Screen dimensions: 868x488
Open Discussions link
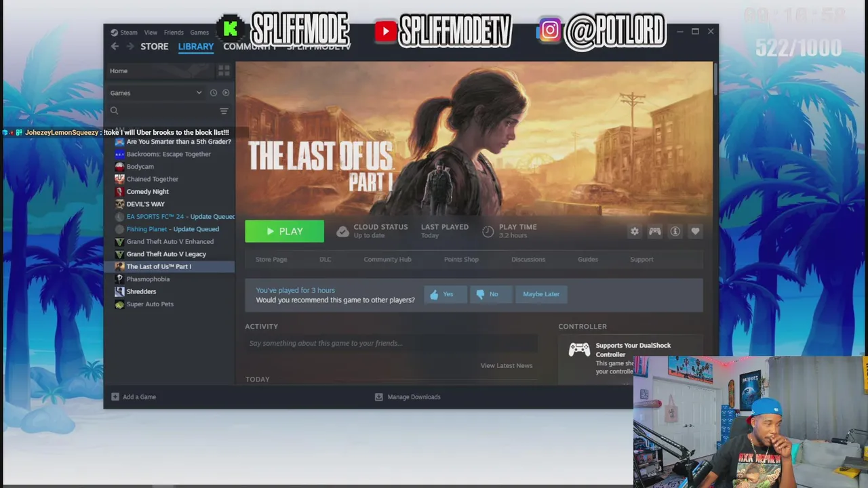coord(528,260)
